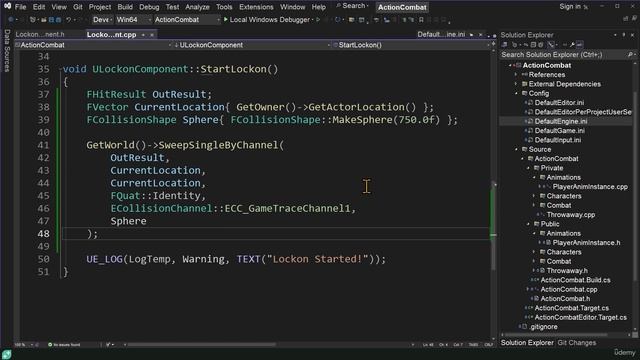The height and width of the screenshot is (360, 640).
Task: Open the File menu
Action: click(x=20, y=7)
